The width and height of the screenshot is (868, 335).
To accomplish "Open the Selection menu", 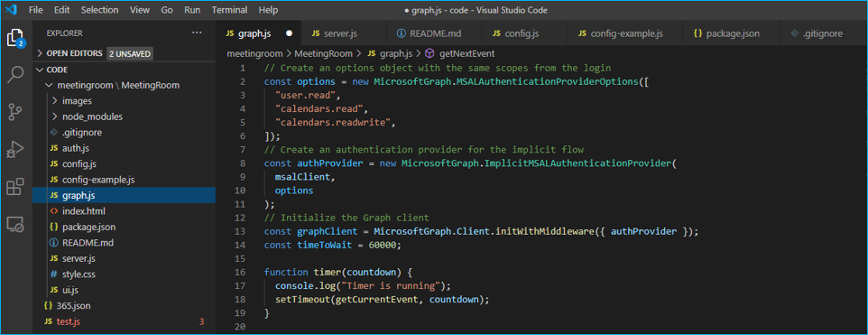I will pyautogui.click(x=99, y=10).
